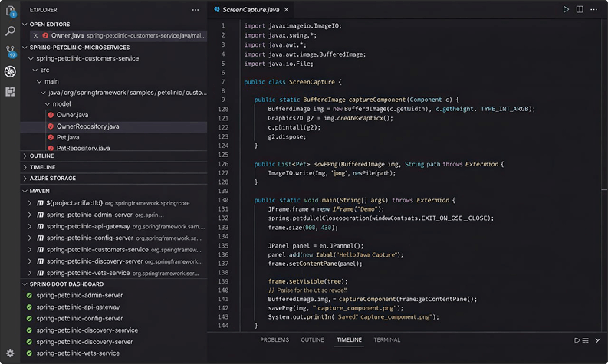
Task: Click the Manage gear icon at bottom left
Action: pyautogui.click(x=10, y=353)
